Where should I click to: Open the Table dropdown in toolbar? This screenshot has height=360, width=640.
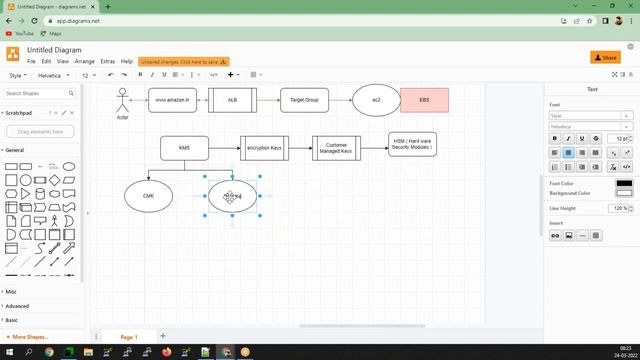point(256,75)
